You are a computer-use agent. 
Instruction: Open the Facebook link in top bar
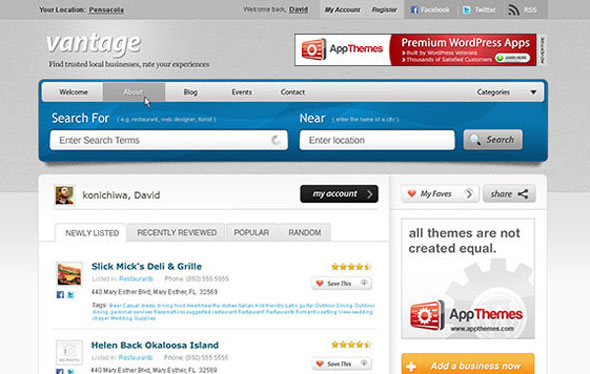(x=430, y=10)
